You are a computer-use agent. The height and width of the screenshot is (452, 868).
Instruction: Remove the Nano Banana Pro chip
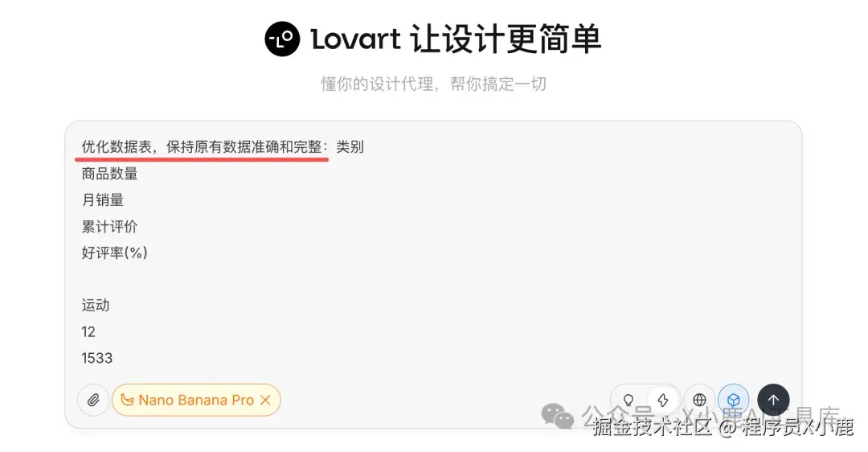265,400
